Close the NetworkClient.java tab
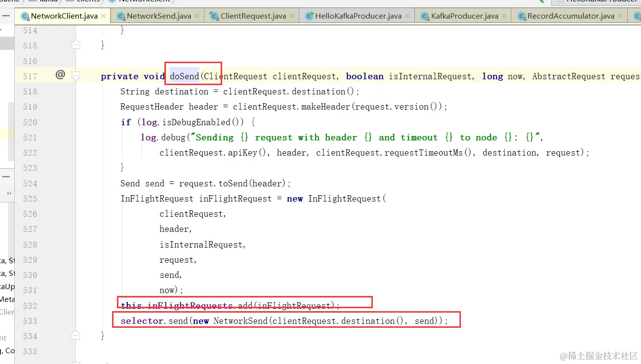Viewport: 641px width, 364px height. click(103, 16)
